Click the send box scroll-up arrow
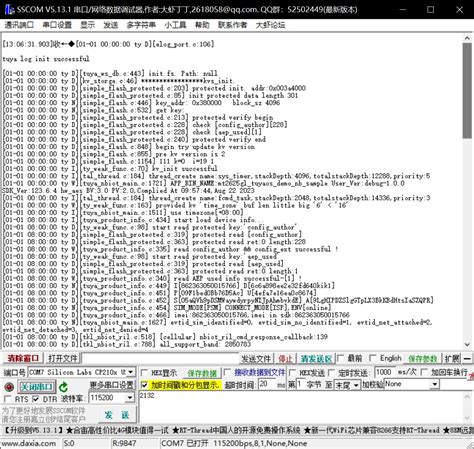 click(x=467, y=396)
